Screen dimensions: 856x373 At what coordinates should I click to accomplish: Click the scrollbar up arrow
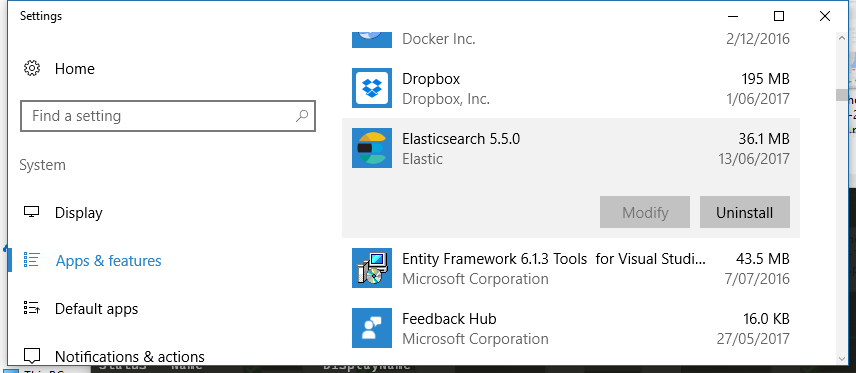coord(842,38)
